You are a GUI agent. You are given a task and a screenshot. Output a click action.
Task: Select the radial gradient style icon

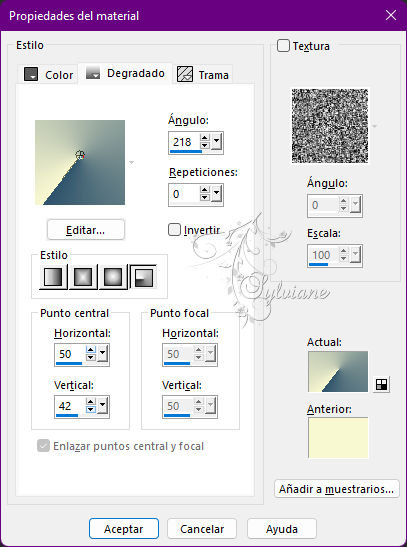click(x=143, y=277)
